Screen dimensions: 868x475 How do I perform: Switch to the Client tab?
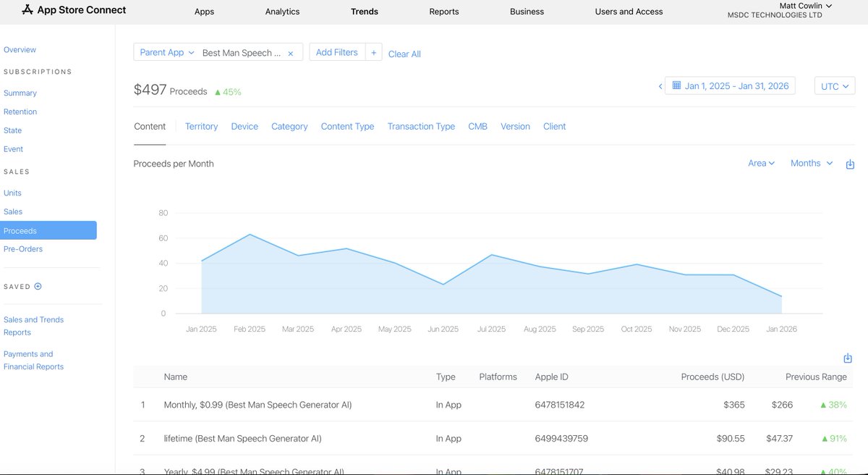(555, 126)
